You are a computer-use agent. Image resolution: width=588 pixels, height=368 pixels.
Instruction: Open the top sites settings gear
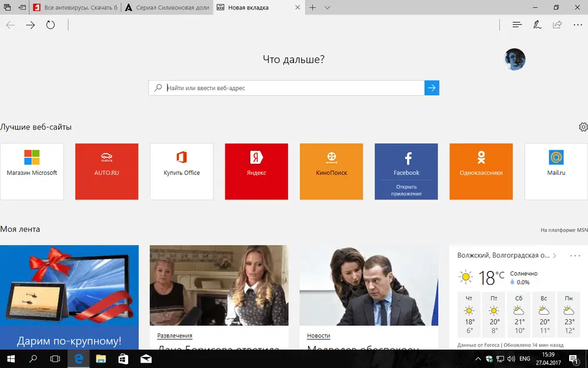[x=583, y=127]
